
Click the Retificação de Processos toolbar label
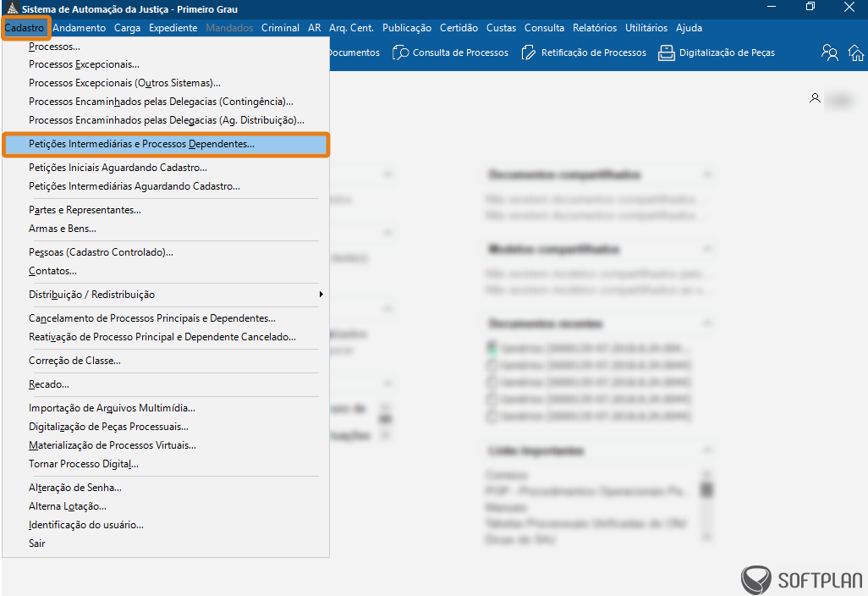point(593,52)
